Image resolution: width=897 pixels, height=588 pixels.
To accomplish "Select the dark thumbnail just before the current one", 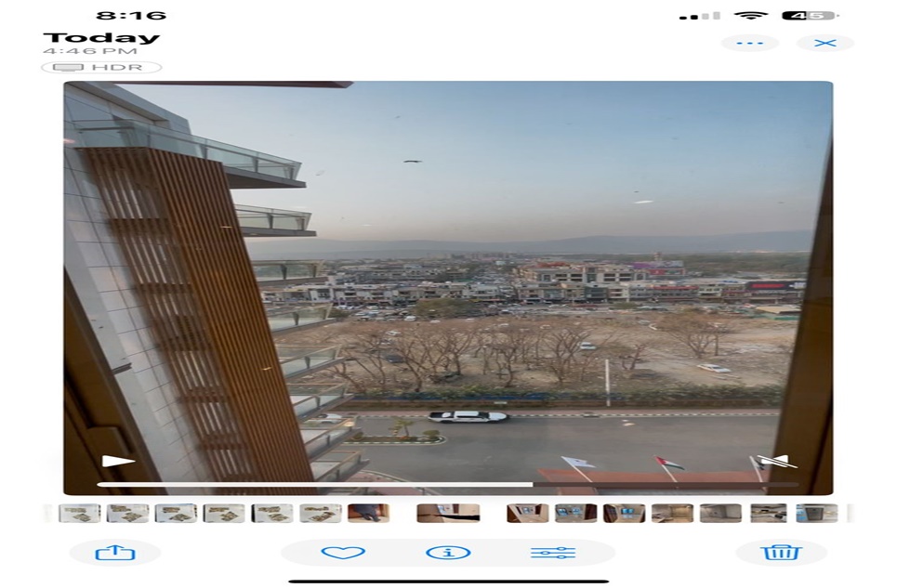I will [x=368, y=513].
